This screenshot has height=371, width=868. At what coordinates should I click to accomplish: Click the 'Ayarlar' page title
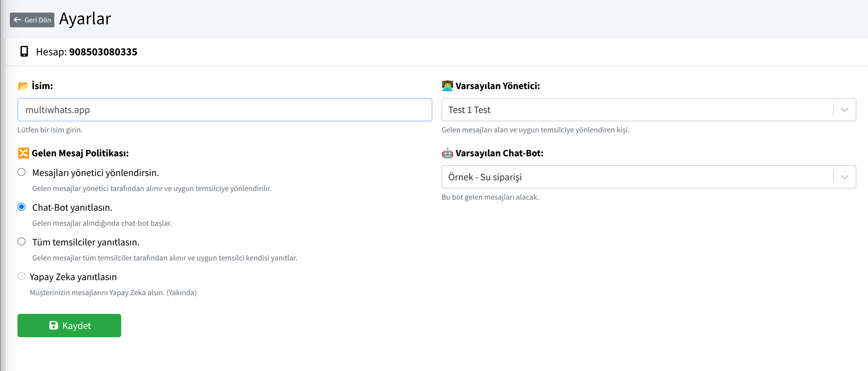click(85, 18)
